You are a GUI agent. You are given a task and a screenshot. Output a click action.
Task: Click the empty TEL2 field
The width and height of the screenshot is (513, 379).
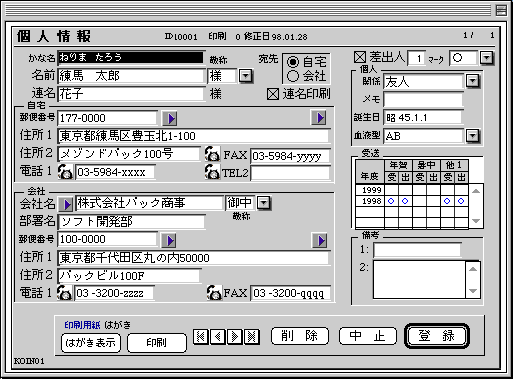290,173
